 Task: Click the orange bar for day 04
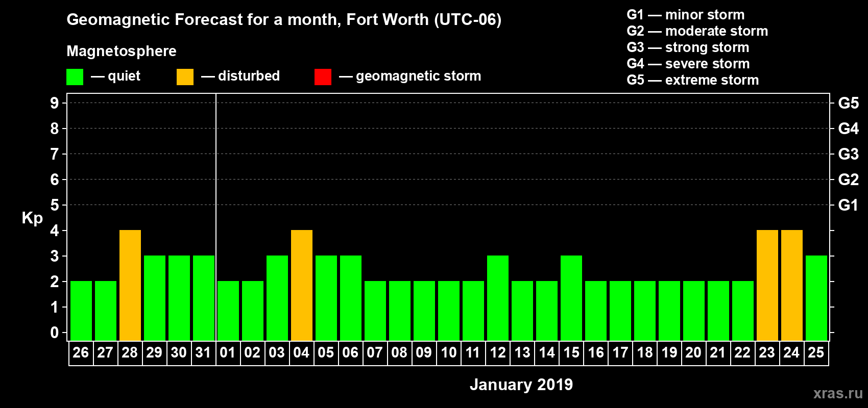pos(302,286)
